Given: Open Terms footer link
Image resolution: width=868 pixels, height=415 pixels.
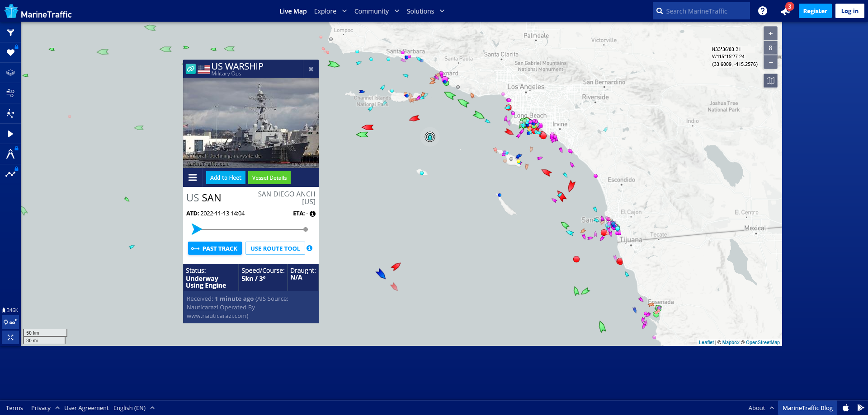Looking at the screenshot, I should tap(14, 408).
